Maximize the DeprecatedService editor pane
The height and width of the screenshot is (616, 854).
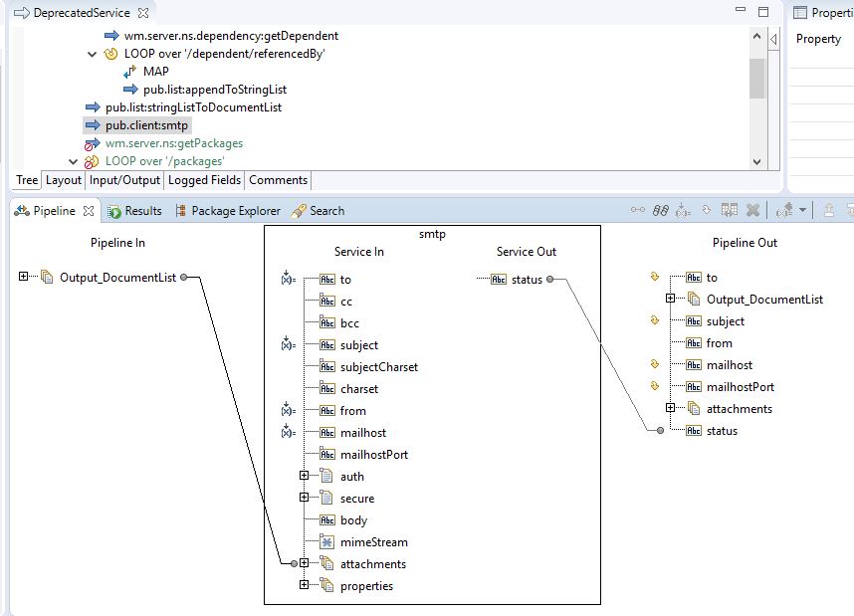[763, 11]
